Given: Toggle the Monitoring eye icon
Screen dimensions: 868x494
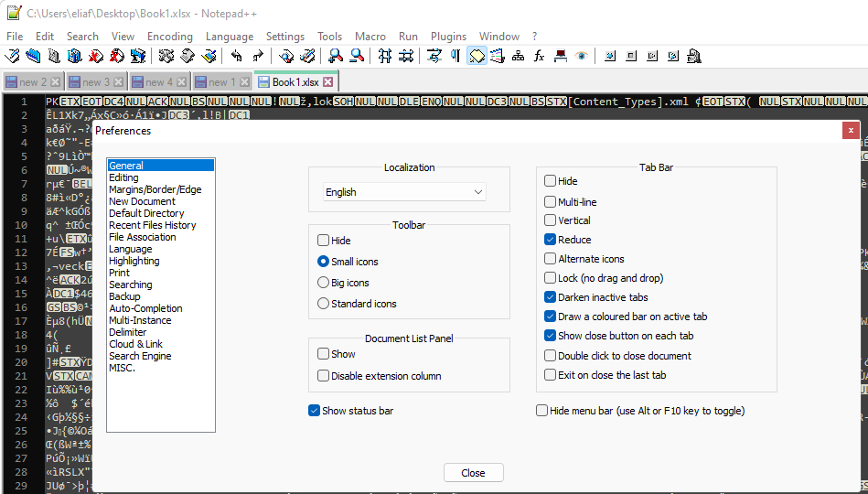Looking at the screenshot, I should (x=581, y=56).
